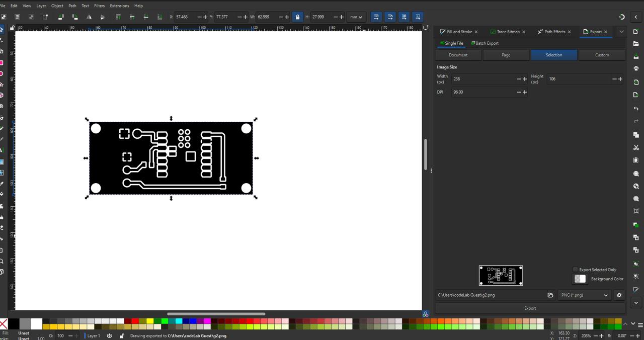Click Rotate 90° counter-clockwise icon
This screenshot has height=340, width=644.
pyautogui.click(x=61, y=17)
